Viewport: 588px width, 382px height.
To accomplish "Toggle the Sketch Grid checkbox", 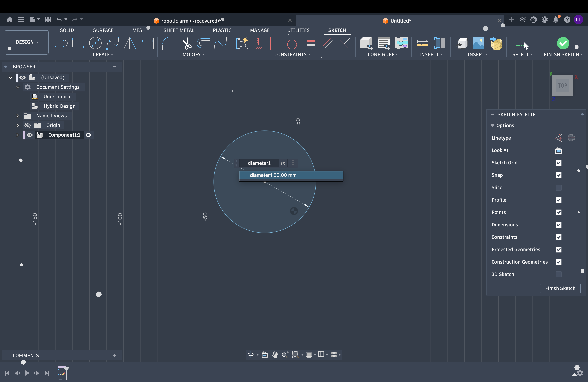I will (x=558, y=163).
